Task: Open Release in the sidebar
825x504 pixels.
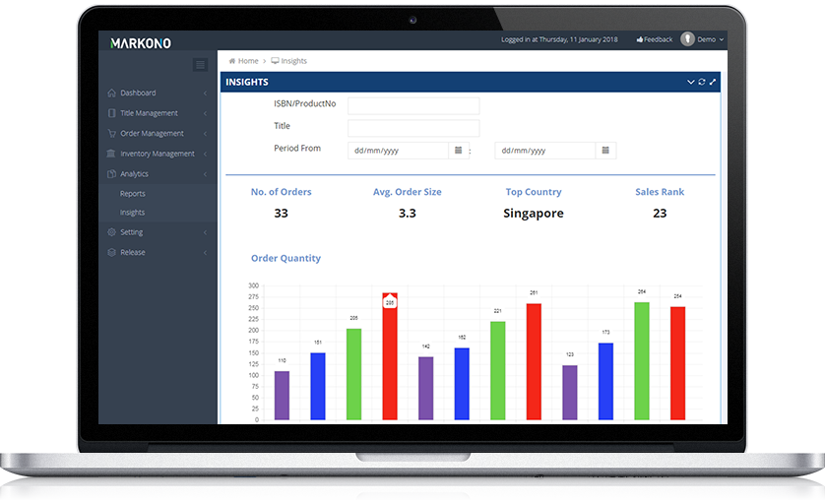Action: coord(133,252)
